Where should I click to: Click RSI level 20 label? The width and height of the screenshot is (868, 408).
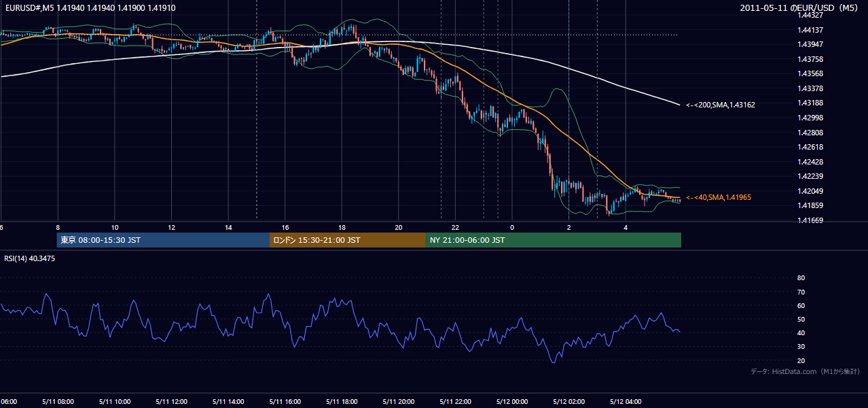coord(801,360)
